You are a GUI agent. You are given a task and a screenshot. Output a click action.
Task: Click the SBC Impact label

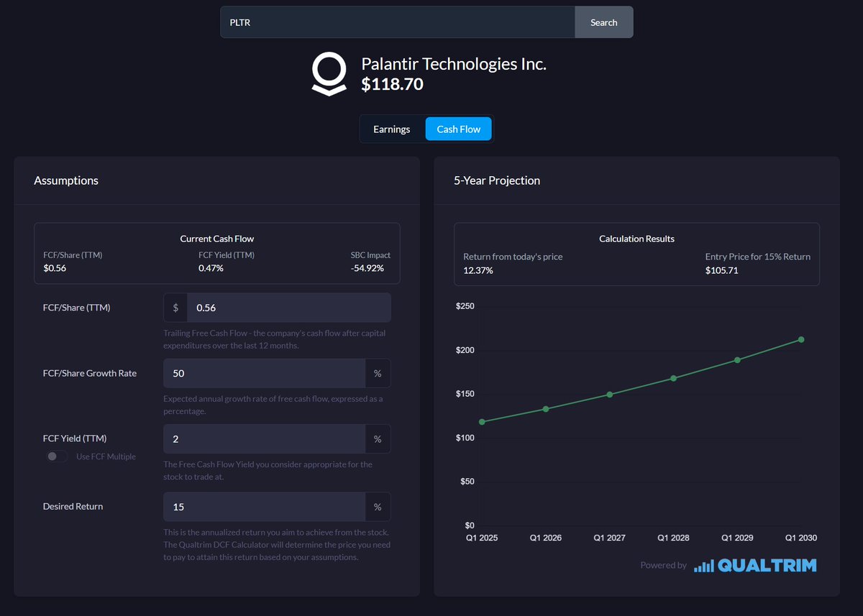(370, 255)
